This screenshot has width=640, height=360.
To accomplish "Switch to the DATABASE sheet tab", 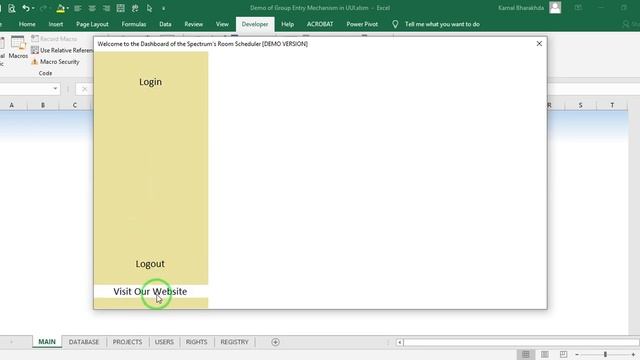I will coord(84,342).
